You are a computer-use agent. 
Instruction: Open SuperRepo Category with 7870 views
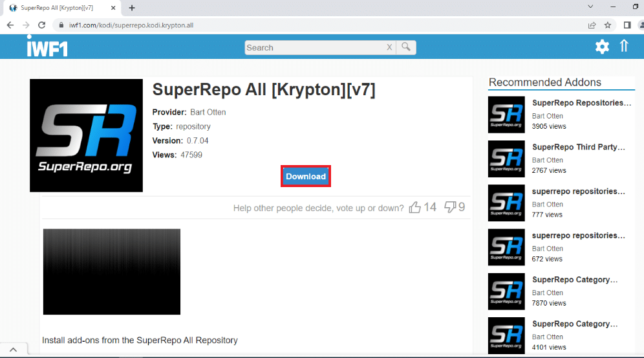click(x=575, y=280)
